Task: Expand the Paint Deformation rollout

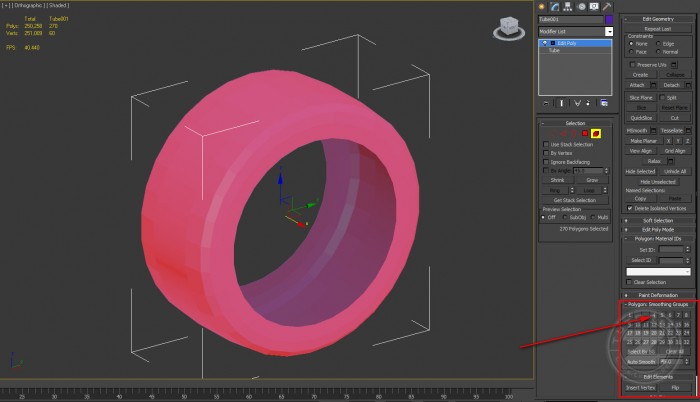Action: [x=657, y=295]
